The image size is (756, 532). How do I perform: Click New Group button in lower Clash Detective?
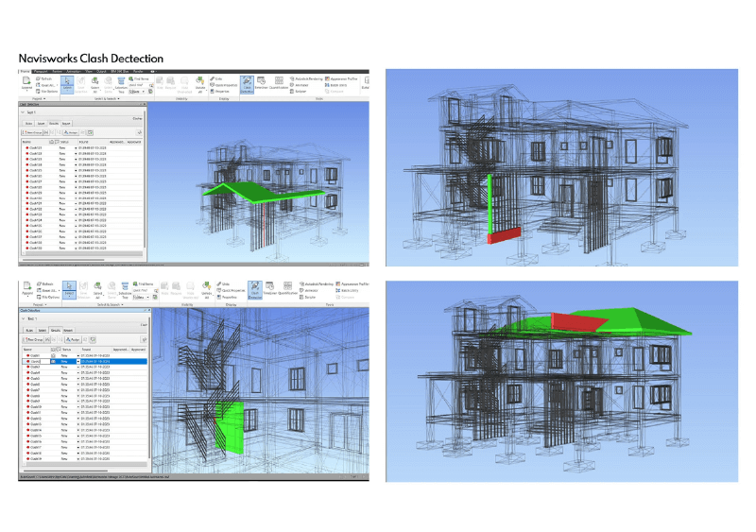pyautogui.click(x=33, y=339)
